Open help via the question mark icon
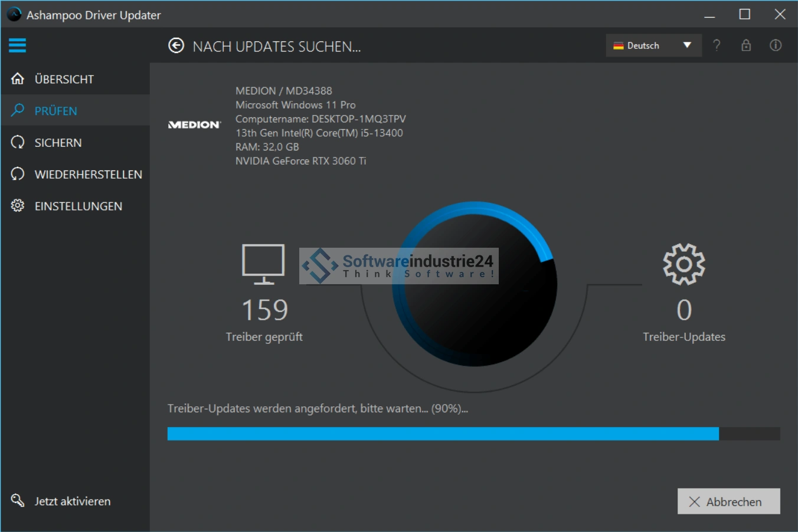798x532 pixels. click(x=716, y=45)
